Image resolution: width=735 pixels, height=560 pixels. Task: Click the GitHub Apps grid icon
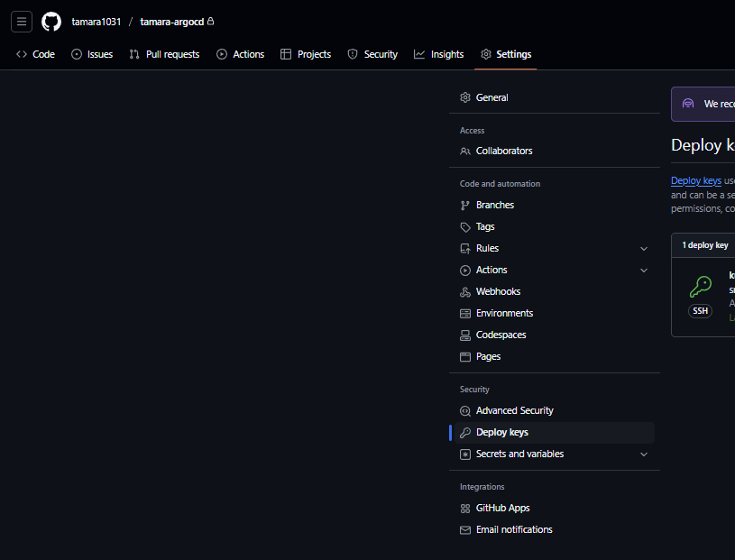[465, 509]
